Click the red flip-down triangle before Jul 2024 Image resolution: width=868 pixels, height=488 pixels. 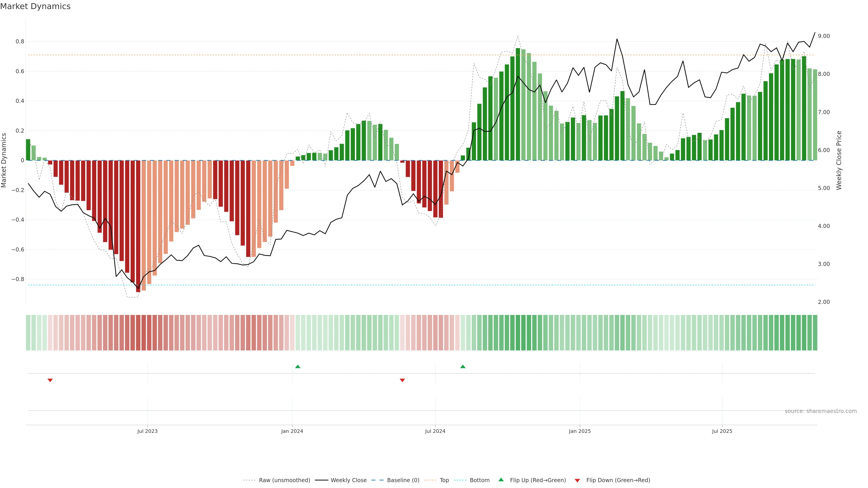(402, 380)
